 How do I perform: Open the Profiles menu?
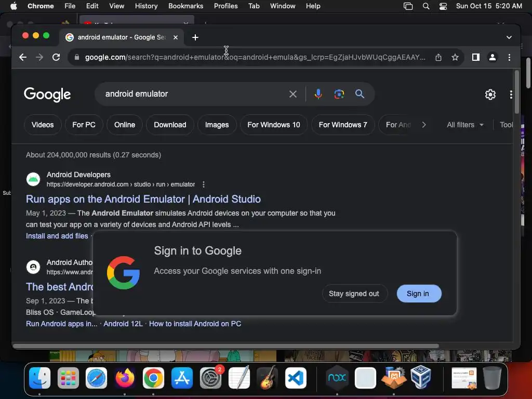coord(225,6)
